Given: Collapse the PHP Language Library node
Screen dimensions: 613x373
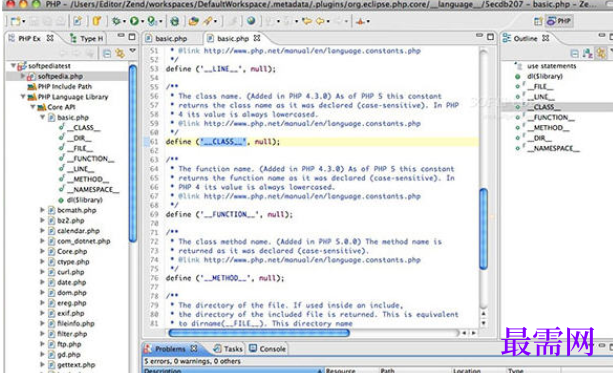Looking at the screenshot, I should (23, 97).
